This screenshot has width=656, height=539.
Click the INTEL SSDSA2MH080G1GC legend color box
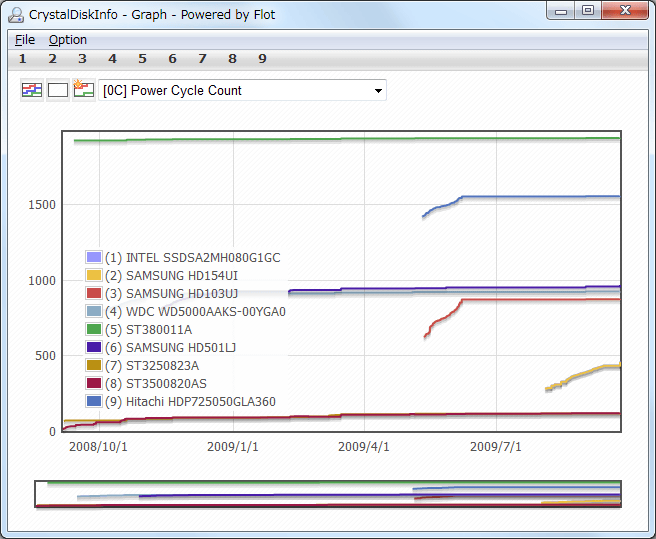[94, 257]
